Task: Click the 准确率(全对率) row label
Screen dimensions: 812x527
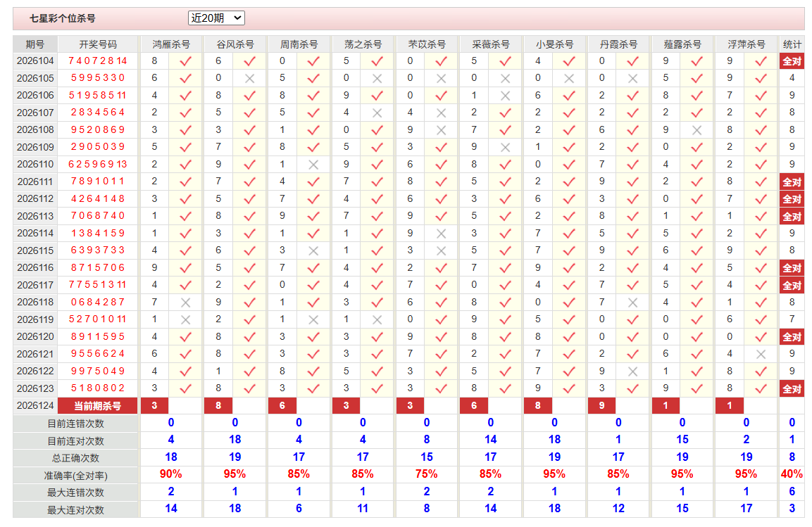Action: (x=75, y=475)
